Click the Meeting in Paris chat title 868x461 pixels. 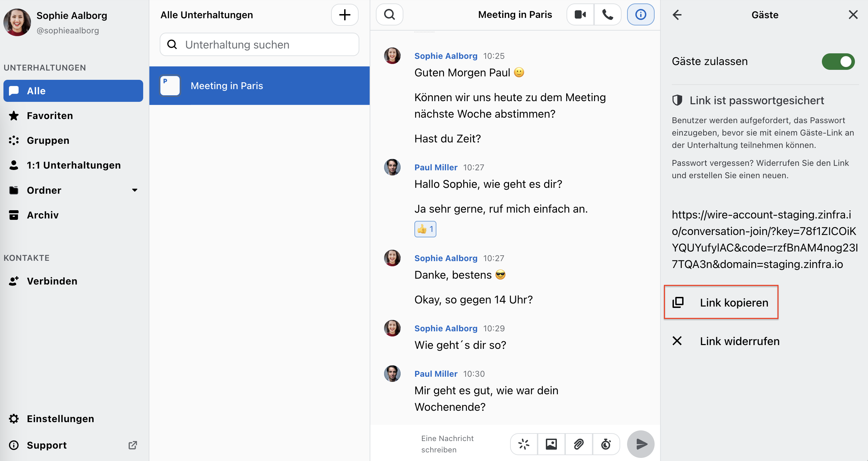coord(515,14)
